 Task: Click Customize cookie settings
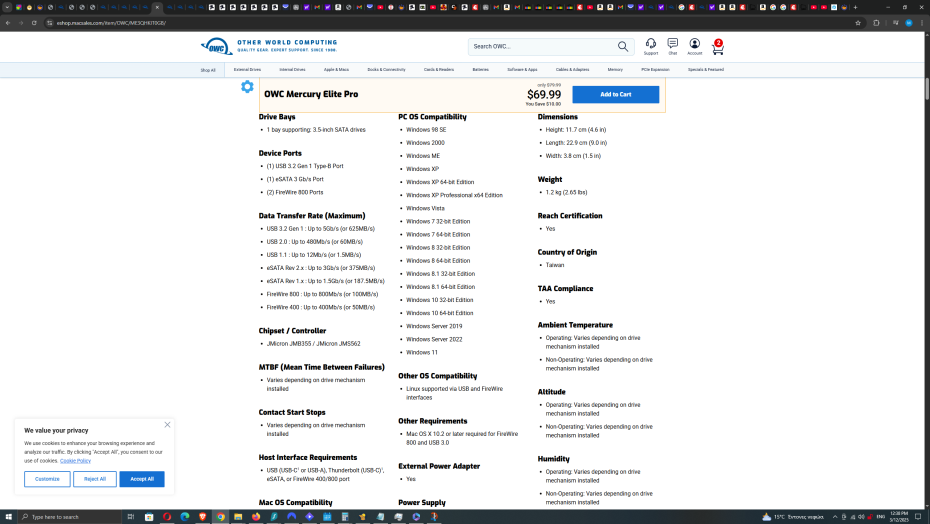click(47, 479)
